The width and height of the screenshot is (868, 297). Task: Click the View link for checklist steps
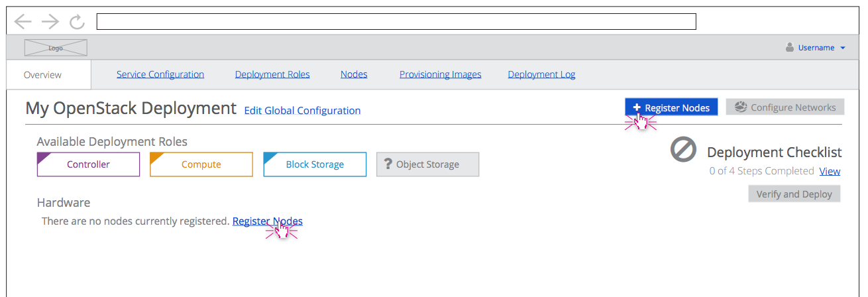point(830,171)
